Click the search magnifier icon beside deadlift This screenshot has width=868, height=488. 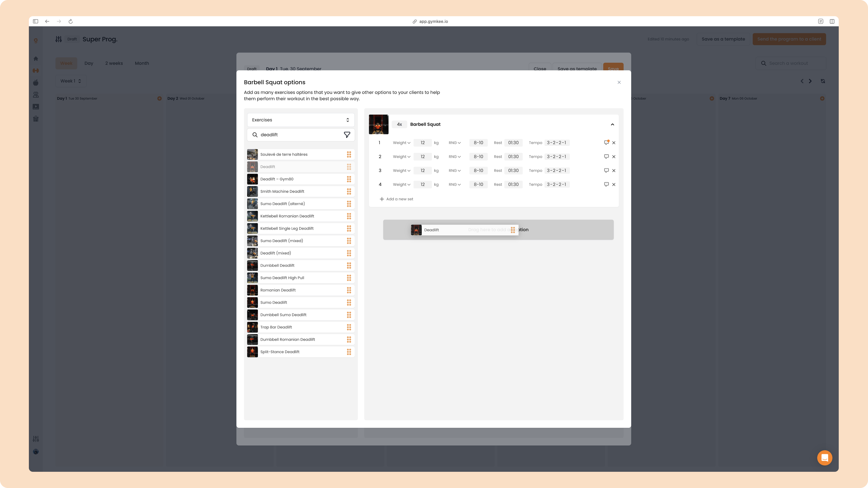(x=255, y=134)
